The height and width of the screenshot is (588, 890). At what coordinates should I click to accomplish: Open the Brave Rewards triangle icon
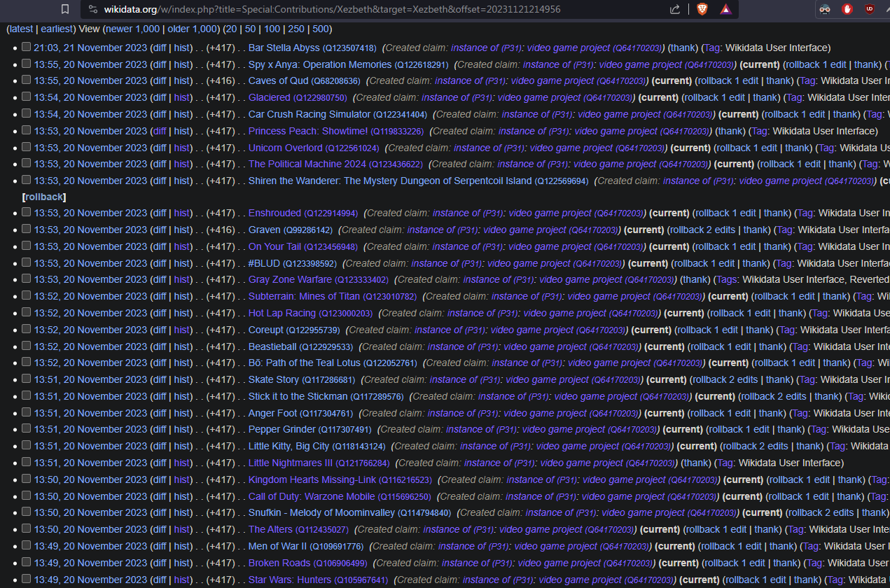pos(725,9)
